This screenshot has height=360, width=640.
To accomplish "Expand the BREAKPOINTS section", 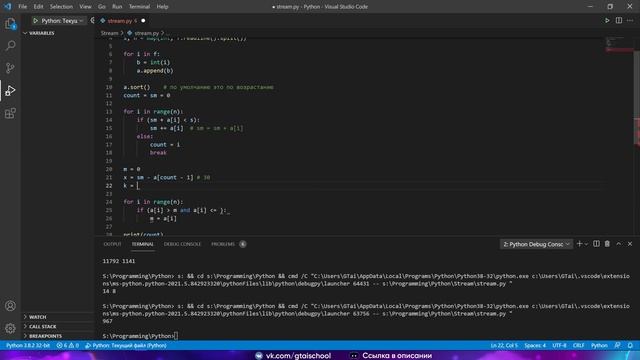I will [x=45, y=336].
